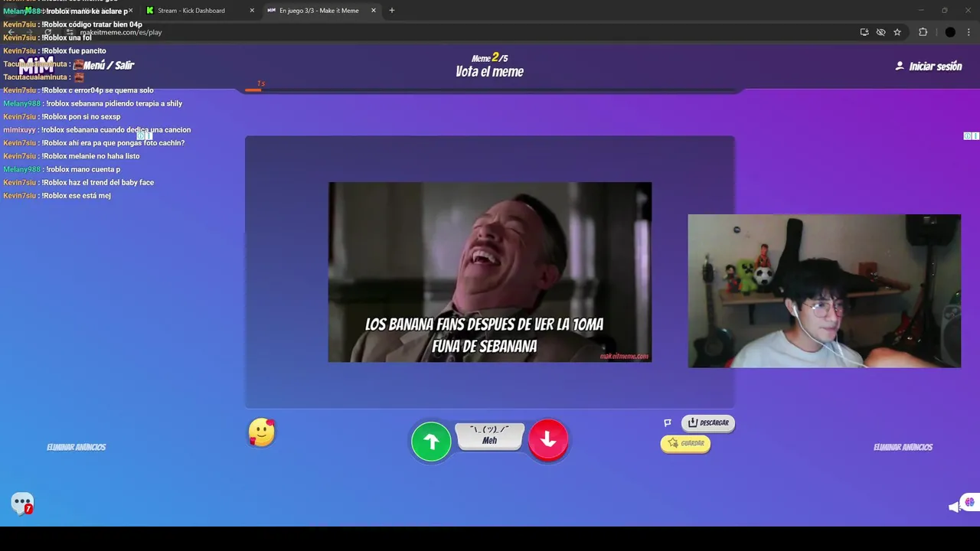This screenshot has height=551, width=980.
Task: Click the crossed-eye tracking protection icon
Action: point(881,32)
